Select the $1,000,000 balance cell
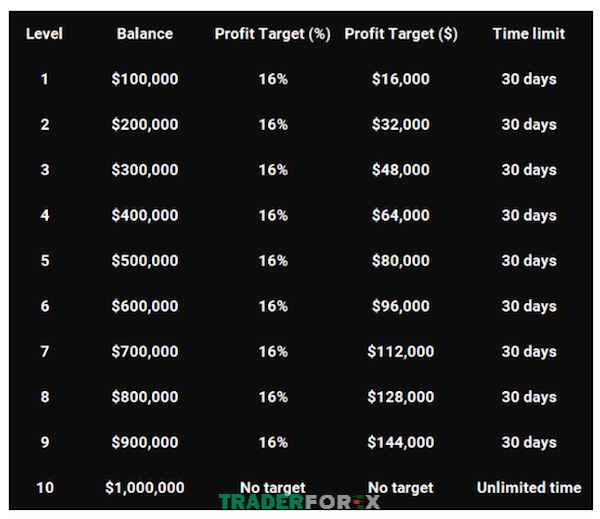The height and width of the screenshot is (519, 600). point(145,488)
